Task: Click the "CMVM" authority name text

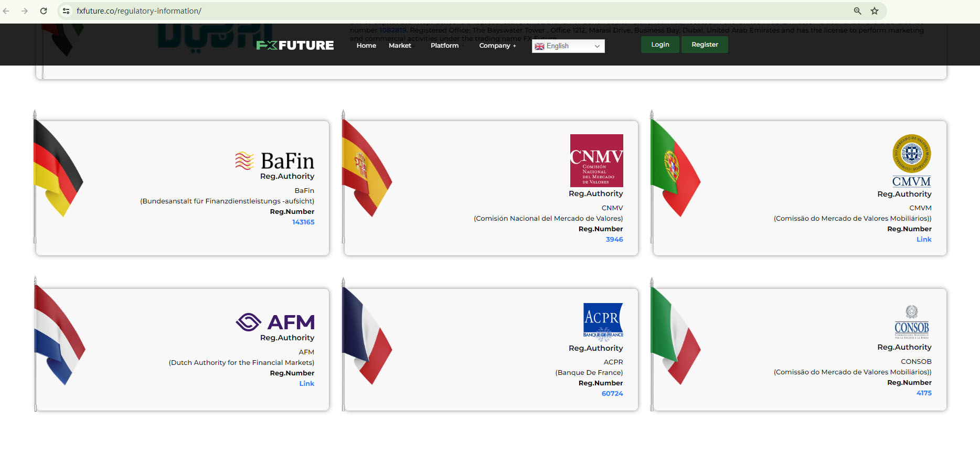Action: (920, 208)
